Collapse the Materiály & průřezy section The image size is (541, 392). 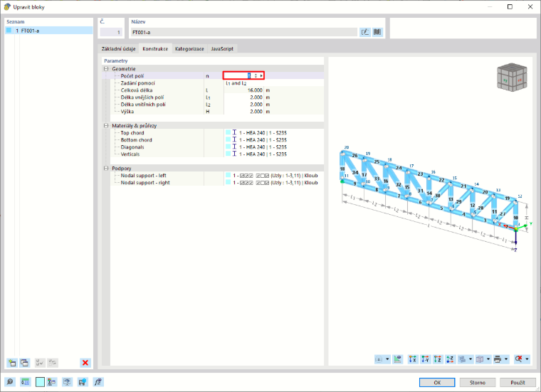[x=106, y=125]
